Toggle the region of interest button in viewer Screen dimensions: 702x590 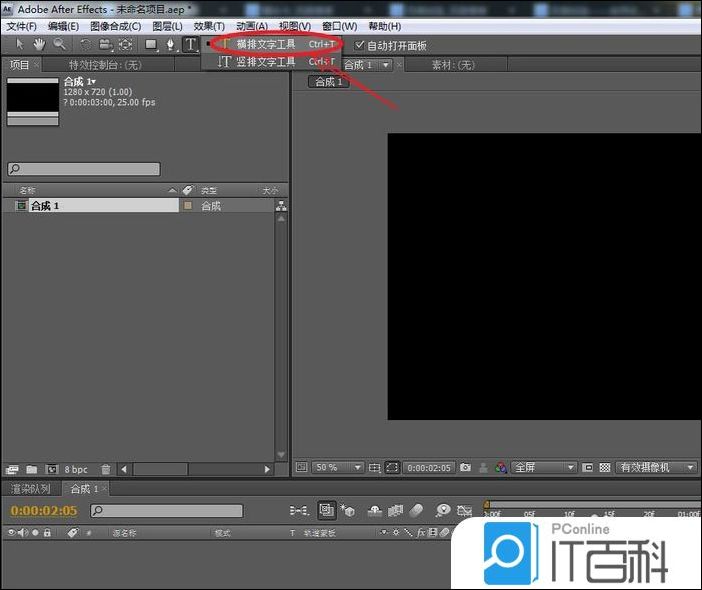coord(393,467)
